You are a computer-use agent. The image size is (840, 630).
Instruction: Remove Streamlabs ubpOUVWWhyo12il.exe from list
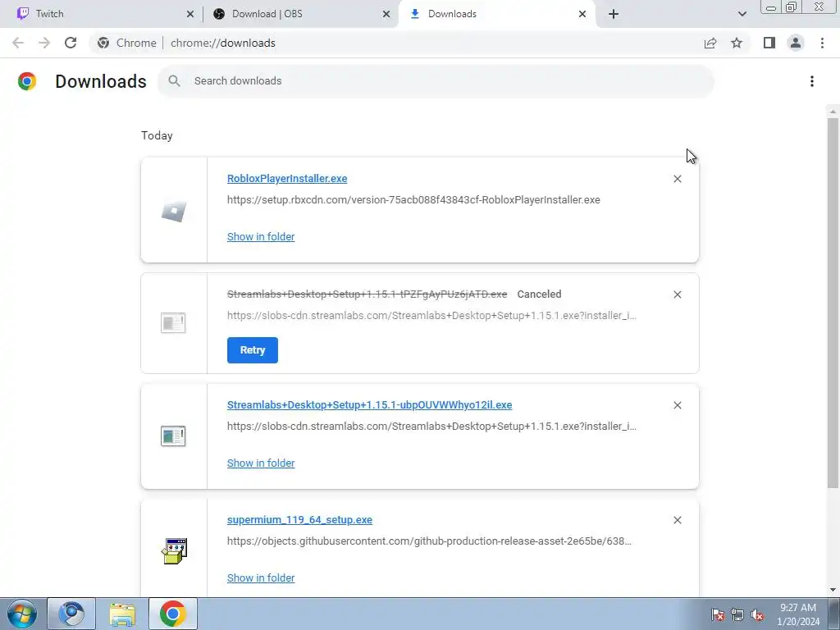[677, 405]
